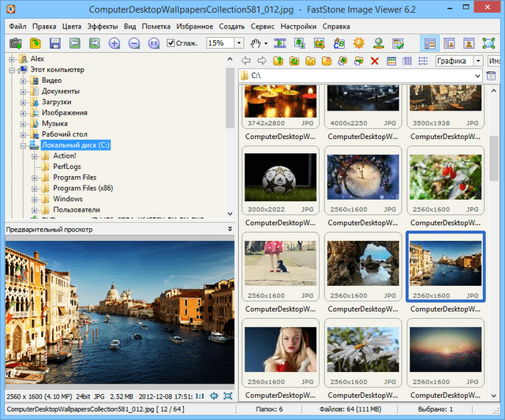This screenshot has height=420, width=505.
Task: Open the Эффекты menu
Action: point(103,26)
